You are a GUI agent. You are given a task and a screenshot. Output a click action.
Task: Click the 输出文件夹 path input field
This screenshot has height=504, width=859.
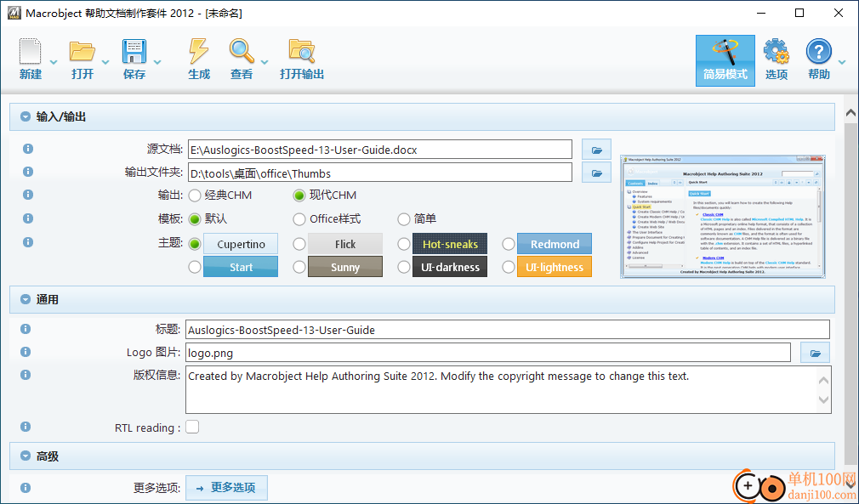[380, 173]
